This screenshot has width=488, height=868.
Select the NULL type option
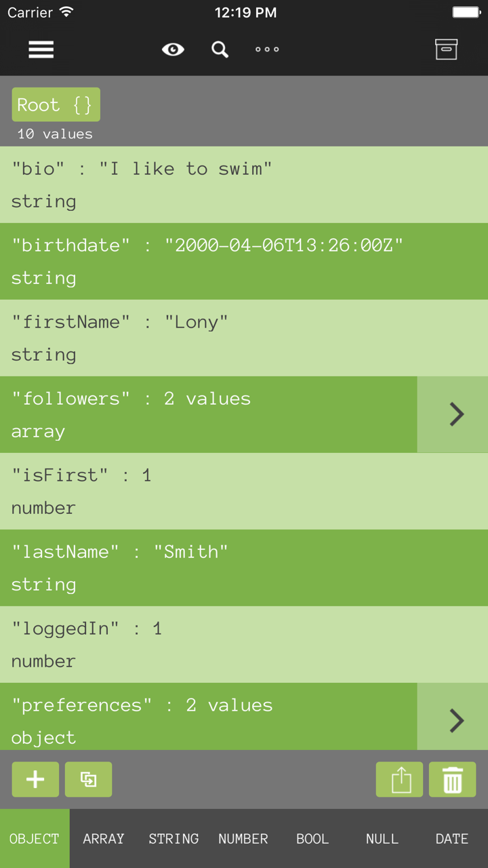tap(382, 838)
